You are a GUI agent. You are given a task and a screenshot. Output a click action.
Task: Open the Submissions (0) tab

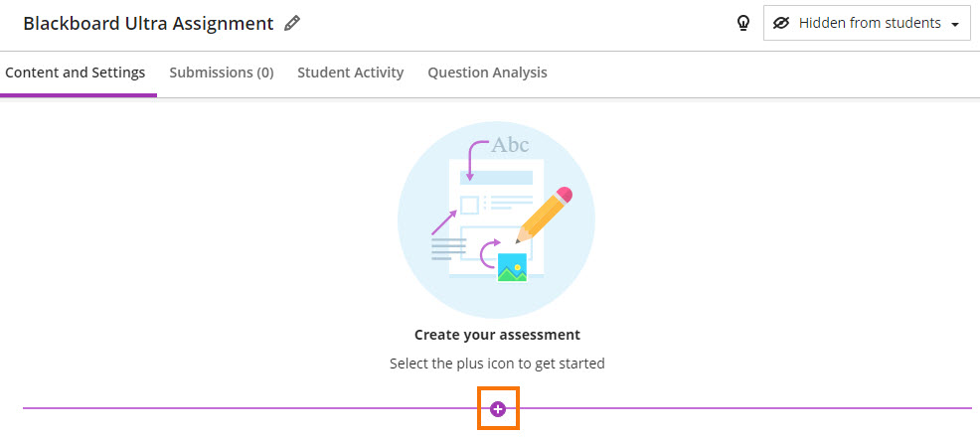[x=222, y=73]
